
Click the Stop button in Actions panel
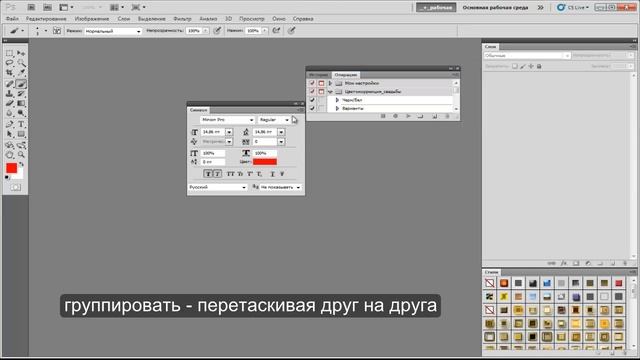click(383, 116)
